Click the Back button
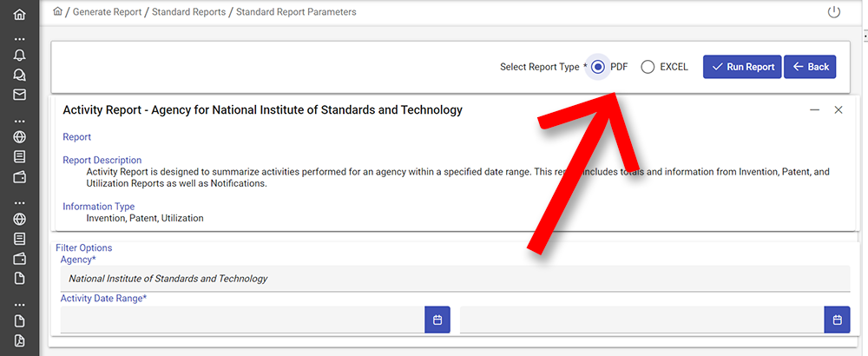Viewport: 868px width, 356px height. 810,67
